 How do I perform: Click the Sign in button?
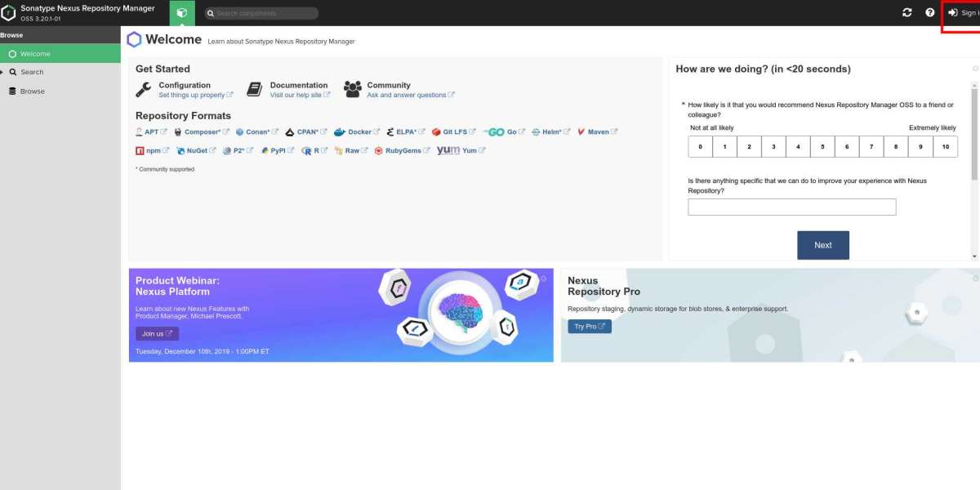click(x=963, y=13)
